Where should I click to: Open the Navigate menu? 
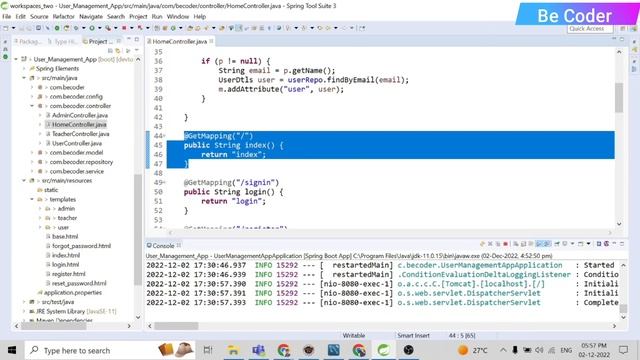(x=91, y=16)
